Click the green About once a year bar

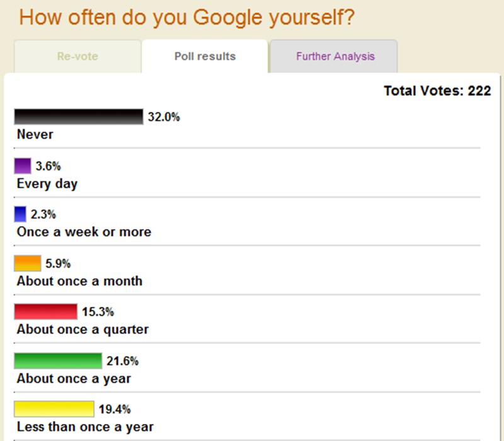58,361
